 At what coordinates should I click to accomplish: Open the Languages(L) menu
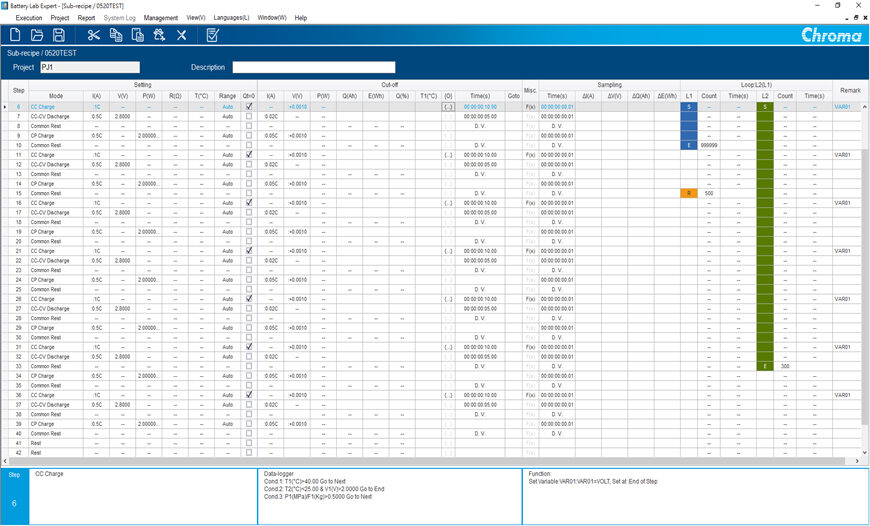tap(231, 18)
